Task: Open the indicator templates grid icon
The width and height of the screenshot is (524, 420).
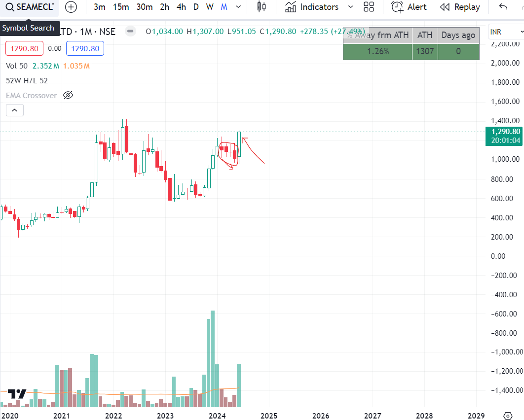Action: pyautogui.click(x=369, y=7)
